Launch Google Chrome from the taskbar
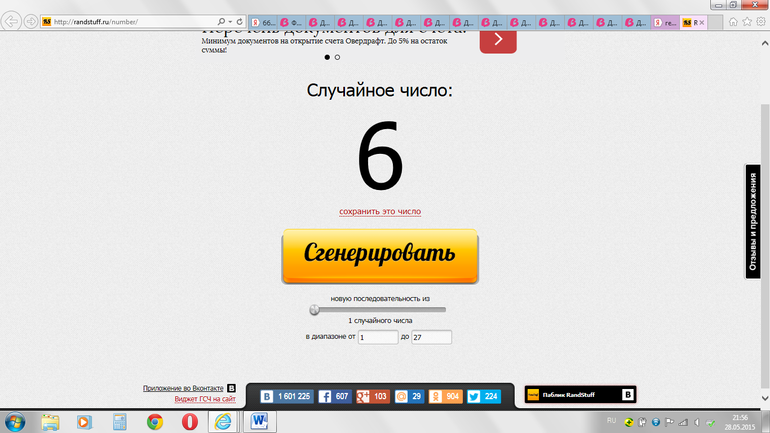 [155, 422]
